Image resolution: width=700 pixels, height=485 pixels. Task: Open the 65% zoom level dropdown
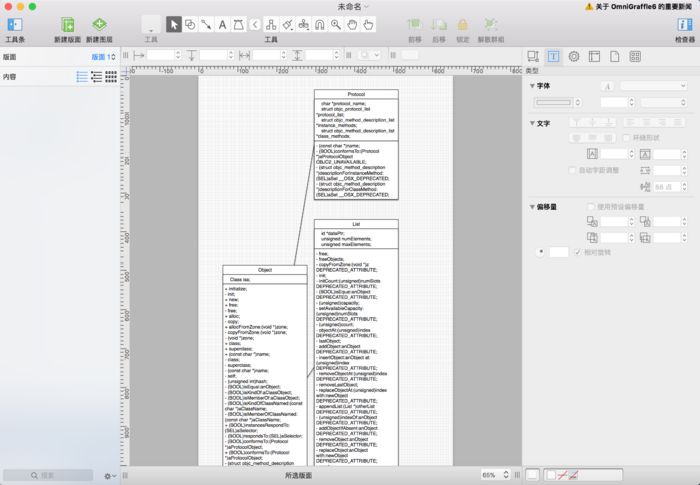[493, 475]
